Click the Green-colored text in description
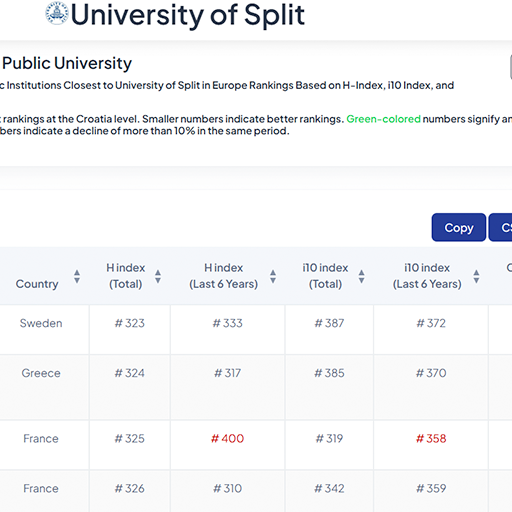Viewport: 512px width, 512px height. tap(383, 119)
